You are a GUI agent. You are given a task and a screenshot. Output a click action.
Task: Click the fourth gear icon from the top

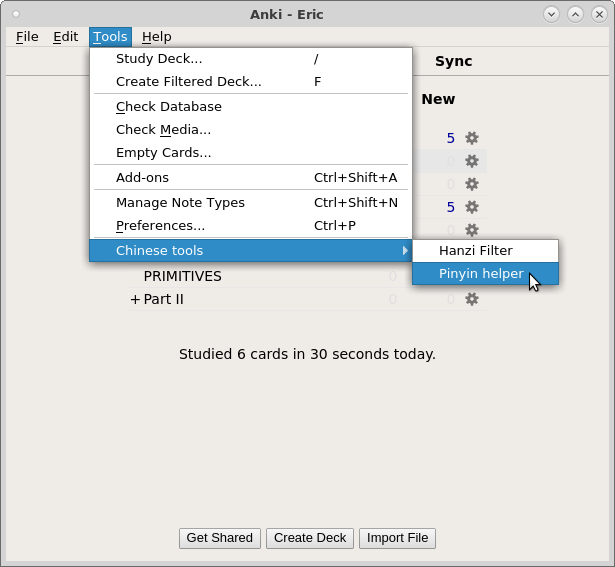pyautogui.click(x=472, y=207)
